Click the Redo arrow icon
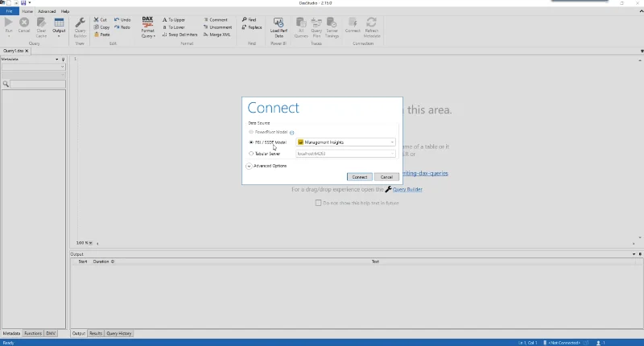Image resolution: width=644 pixels, height=346 pixels. pyautogui.click(x=117, y=27)
